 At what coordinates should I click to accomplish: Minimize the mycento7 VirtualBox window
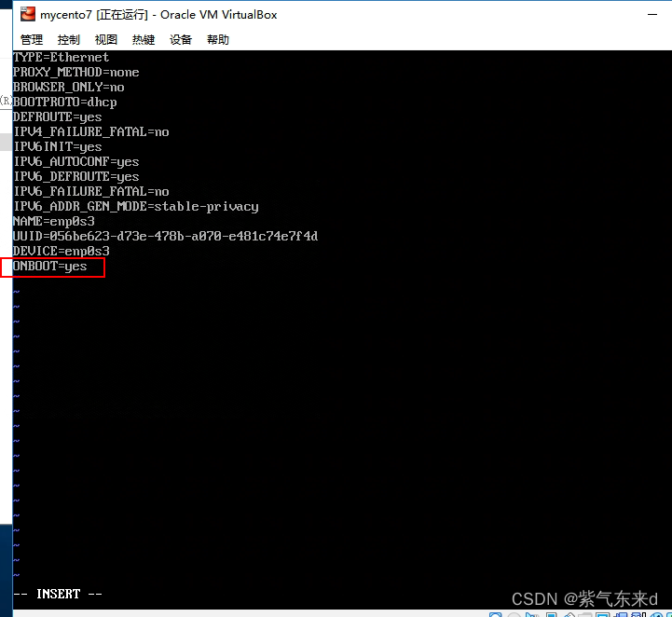pos(652,15)
